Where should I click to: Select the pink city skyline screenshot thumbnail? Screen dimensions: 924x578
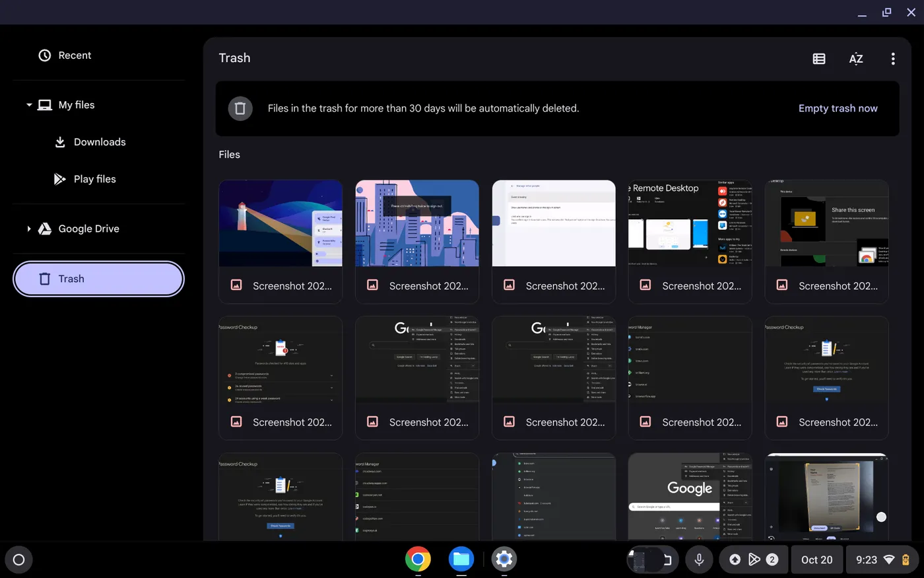coord(417,223)
